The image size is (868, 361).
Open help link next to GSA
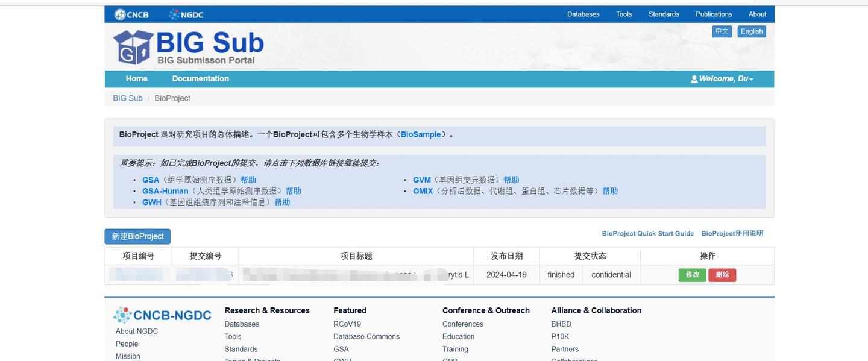pos(248,180)
